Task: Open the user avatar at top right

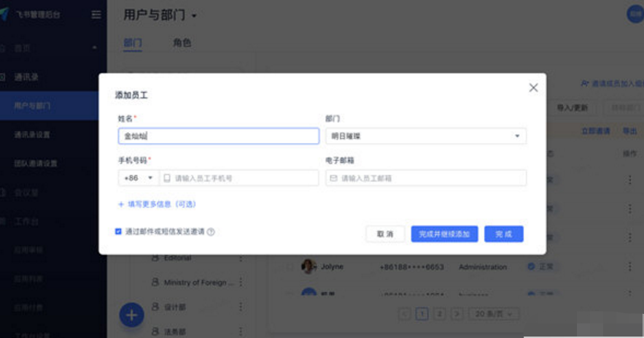Action: (x=635, y=15)
